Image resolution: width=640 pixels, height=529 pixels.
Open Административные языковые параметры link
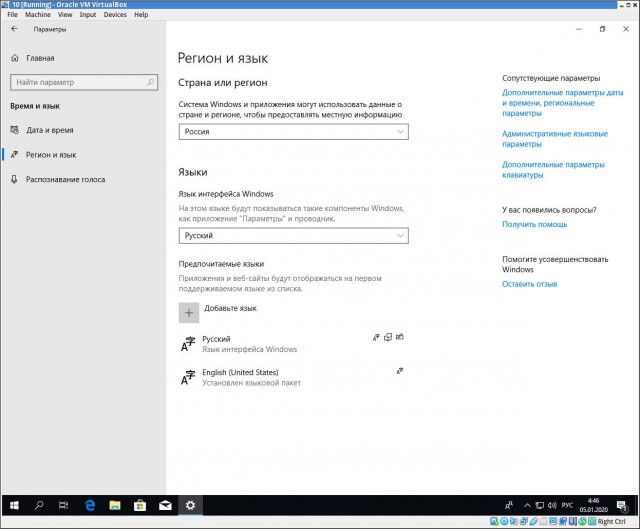coord(555,139)
